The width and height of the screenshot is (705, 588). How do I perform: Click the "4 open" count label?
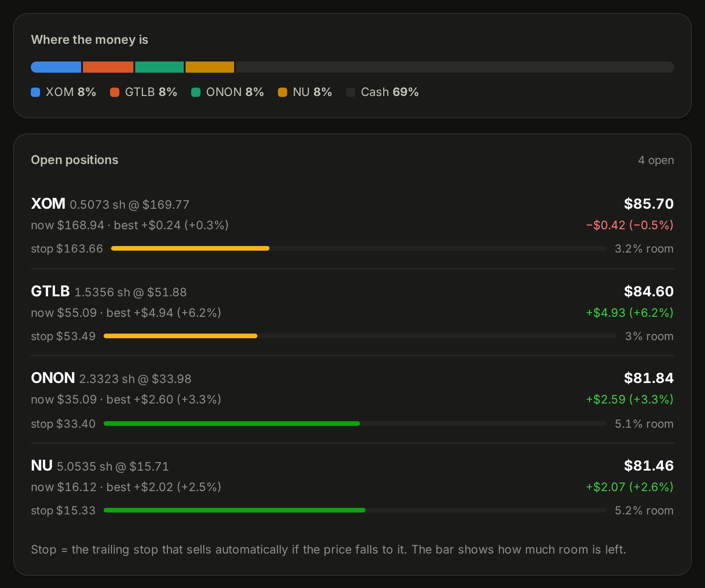pyautogui.click(x=656, y=160)
